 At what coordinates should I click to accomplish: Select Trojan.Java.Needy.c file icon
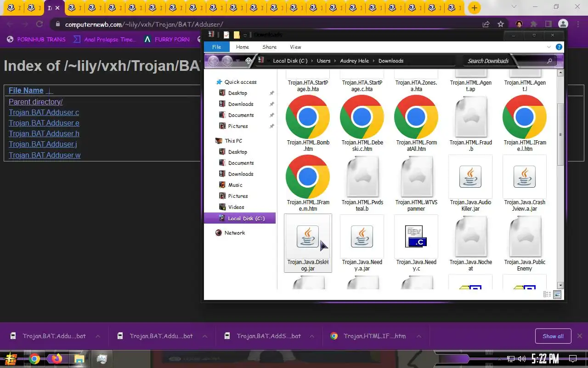coord(416,236)
